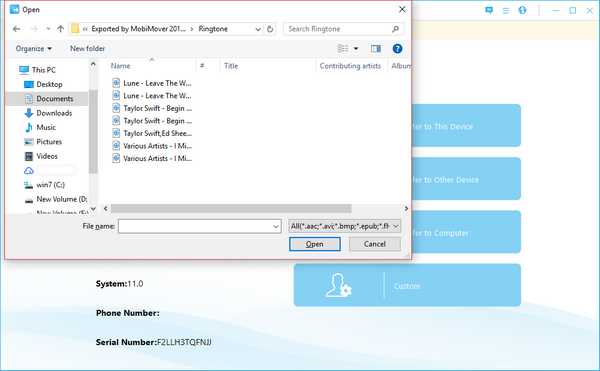This screenshot has width=600, height=371.
Task: Click the cloud drive icon in sidebar
Action: (x=29, y=171)
